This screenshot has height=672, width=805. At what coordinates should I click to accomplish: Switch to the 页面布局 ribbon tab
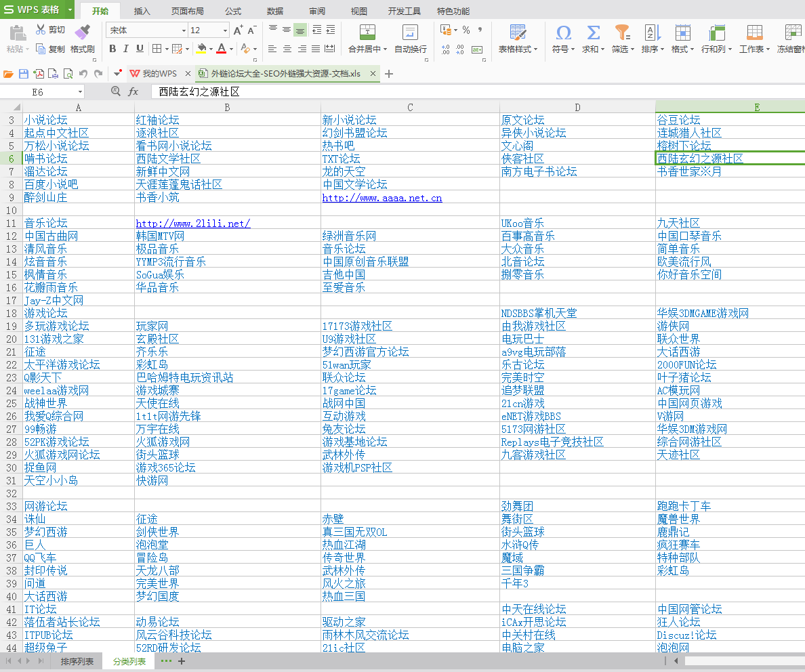pos(188,12)
